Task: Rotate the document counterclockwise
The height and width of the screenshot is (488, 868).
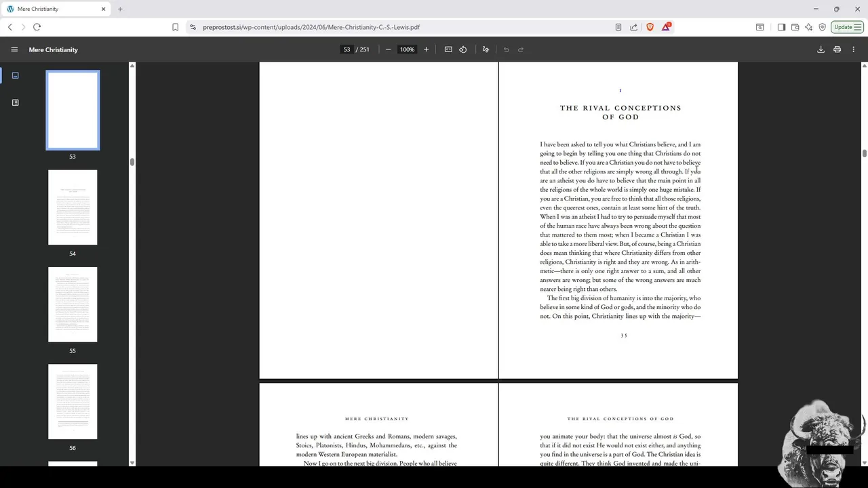Action: tap(463, 49)
